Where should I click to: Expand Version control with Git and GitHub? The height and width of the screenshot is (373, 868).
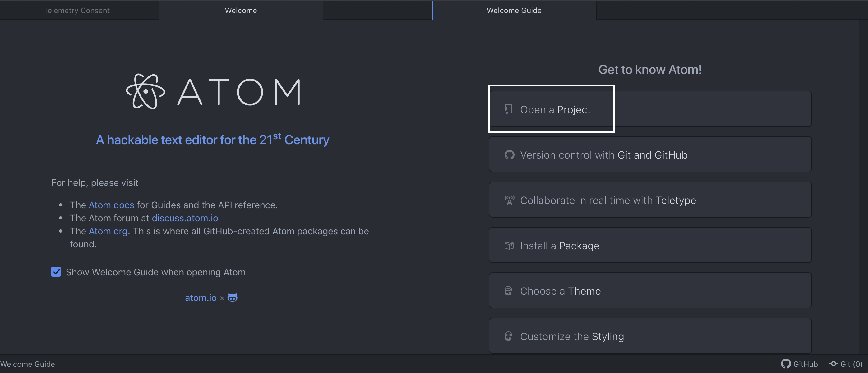[650, 154]
